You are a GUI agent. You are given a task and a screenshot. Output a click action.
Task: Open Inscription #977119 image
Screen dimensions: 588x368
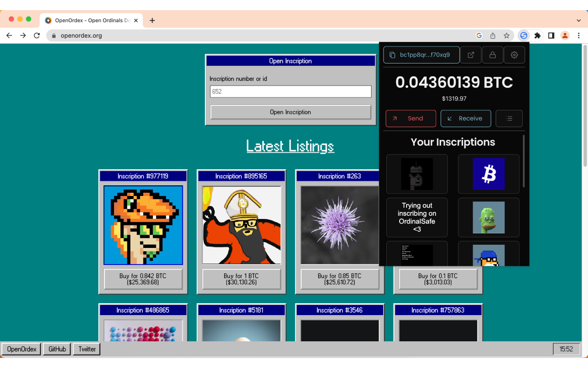(143, 225)
